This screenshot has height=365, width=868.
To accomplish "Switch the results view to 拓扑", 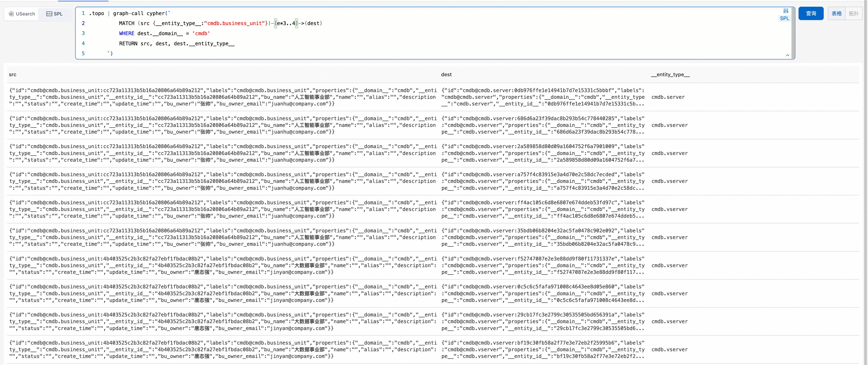I will click(853, 14).
